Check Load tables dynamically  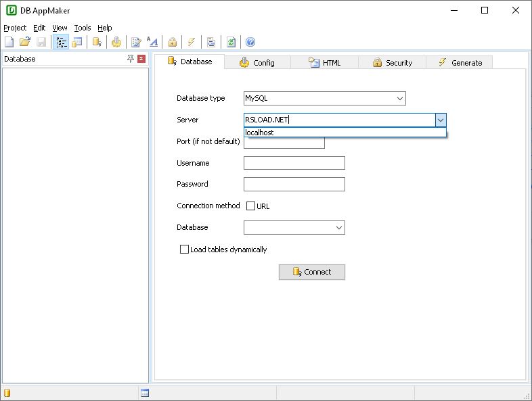(x=184, y=250)
